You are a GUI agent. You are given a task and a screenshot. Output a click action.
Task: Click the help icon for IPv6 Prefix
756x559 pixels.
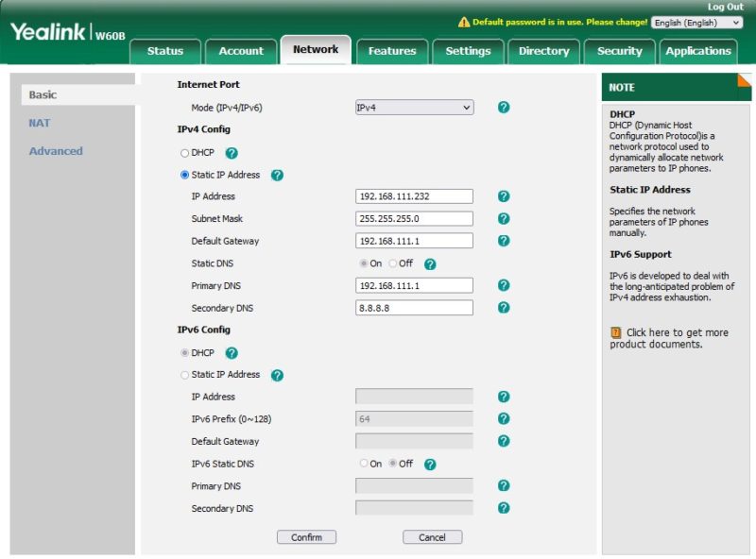point(504,418)
